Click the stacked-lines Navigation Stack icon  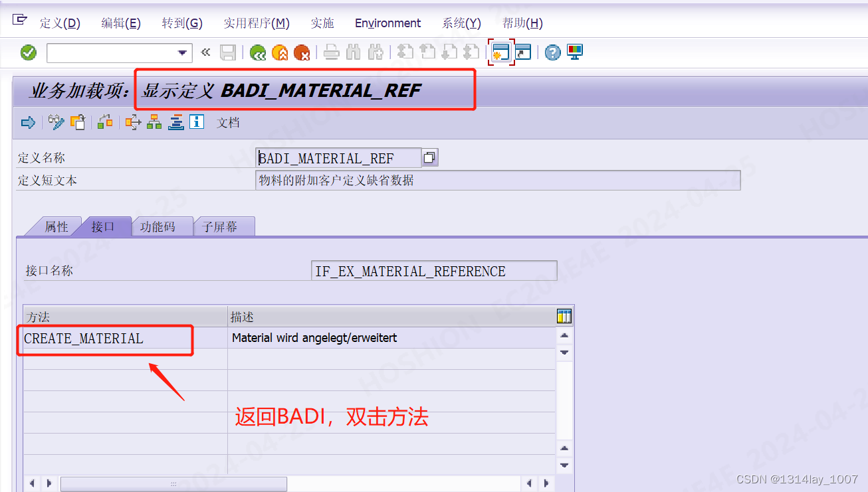click(x=175, y=122)
